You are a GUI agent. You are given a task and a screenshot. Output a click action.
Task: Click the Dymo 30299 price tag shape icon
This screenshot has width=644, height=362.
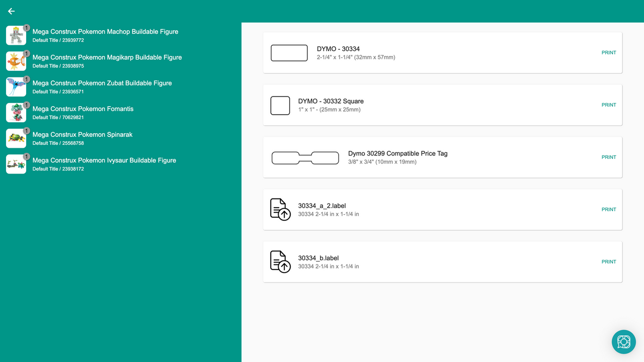click(x=305, y=157)
